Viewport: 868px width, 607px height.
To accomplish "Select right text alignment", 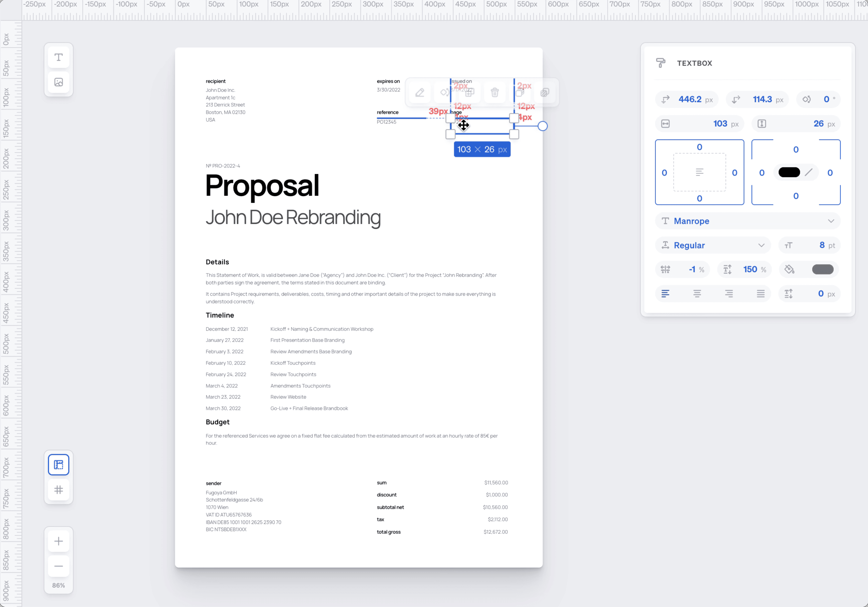I will [729, 294].
